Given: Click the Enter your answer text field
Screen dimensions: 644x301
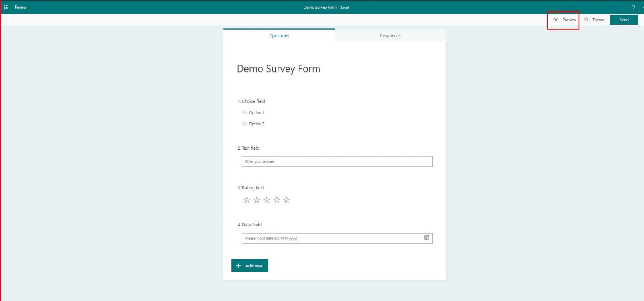Looking at the screenshot, I should click(337, 161).
